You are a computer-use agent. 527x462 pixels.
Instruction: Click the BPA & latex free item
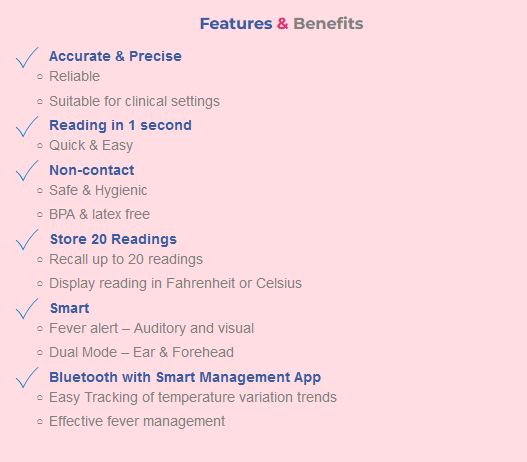click(x=99, y=214)
